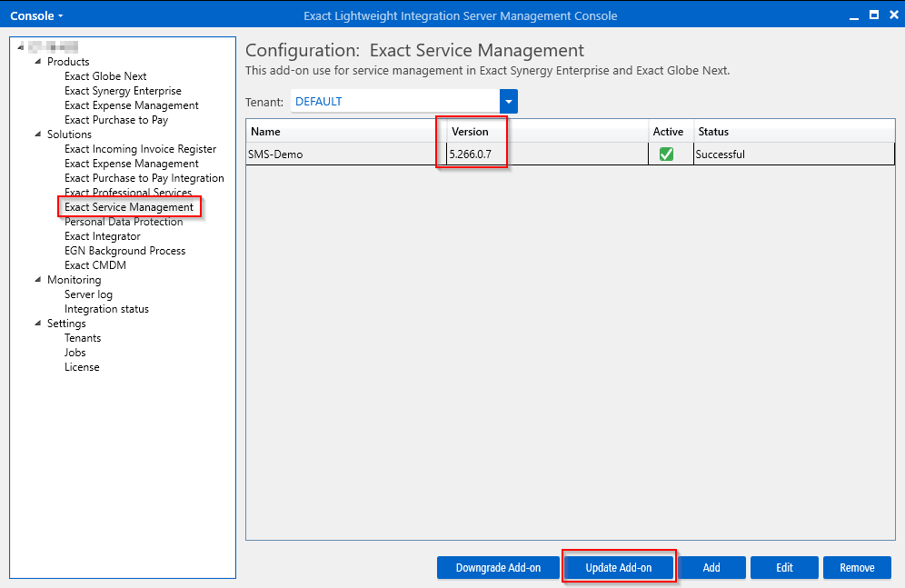
Task: Click Downgrade Add-on button
Action: [x=498, y=567]
